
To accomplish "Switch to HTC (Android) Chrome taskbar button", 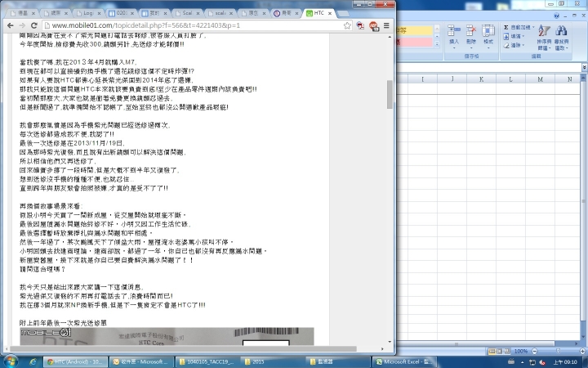I will tap(75, 361).
